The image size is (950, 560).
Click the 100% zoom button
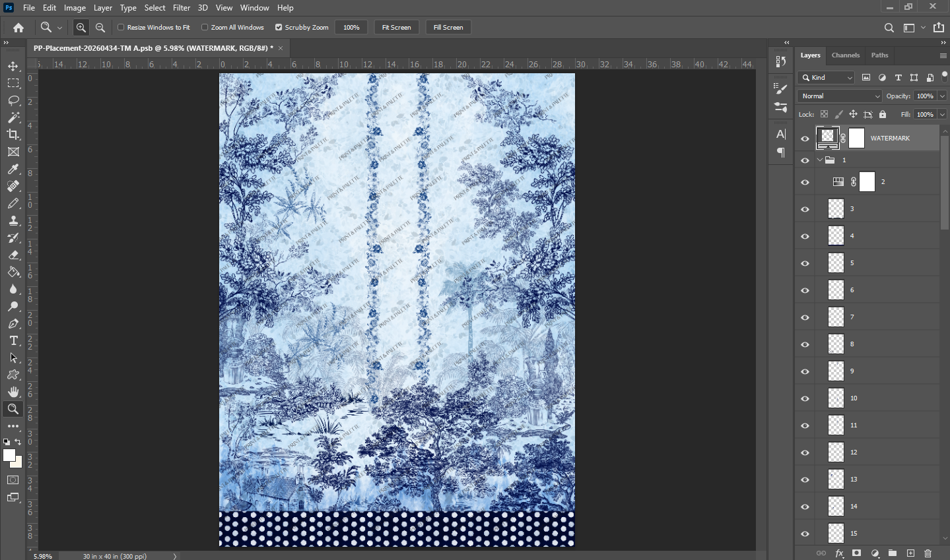click(x=351, y=28)
